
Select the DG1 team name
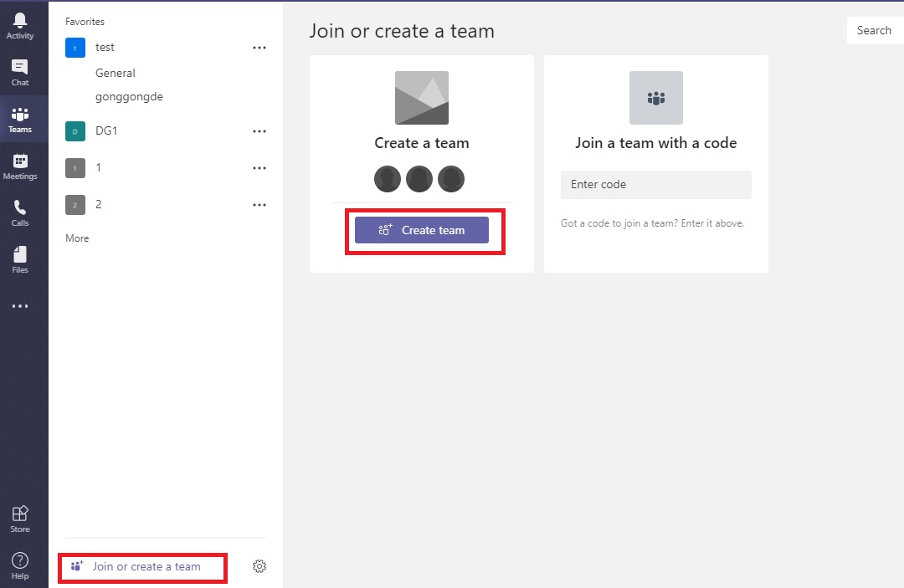coord(106,130)
